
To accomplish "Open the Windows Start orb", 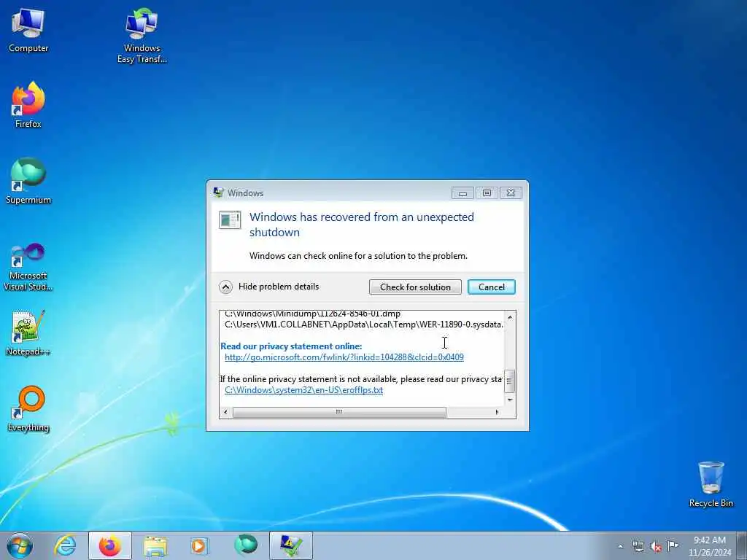I will [x=20, y=545].
